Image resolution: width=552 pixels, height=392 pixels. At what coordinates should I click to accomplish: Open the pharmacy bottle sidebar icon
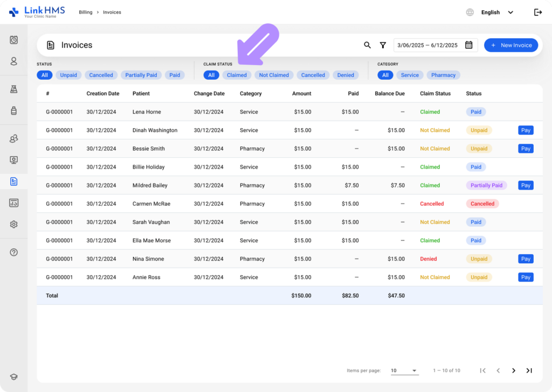[x=13, y=110]
